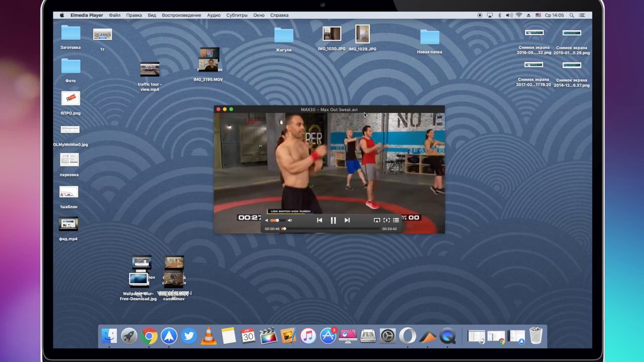Viewport: 644px width, 362px height.
Task: Open the Аудио menu
Action: click(214, 15)
